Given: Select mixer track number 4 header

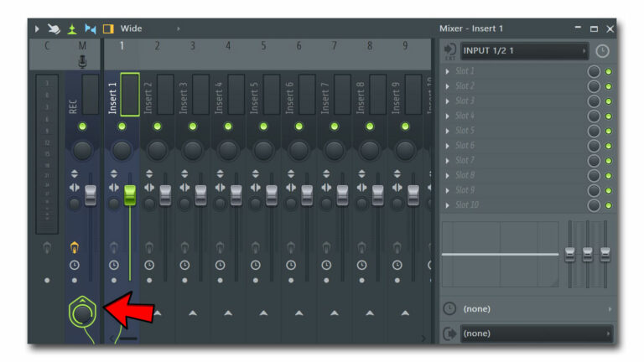Looking at the screenshot, I should tap(228, 45).
